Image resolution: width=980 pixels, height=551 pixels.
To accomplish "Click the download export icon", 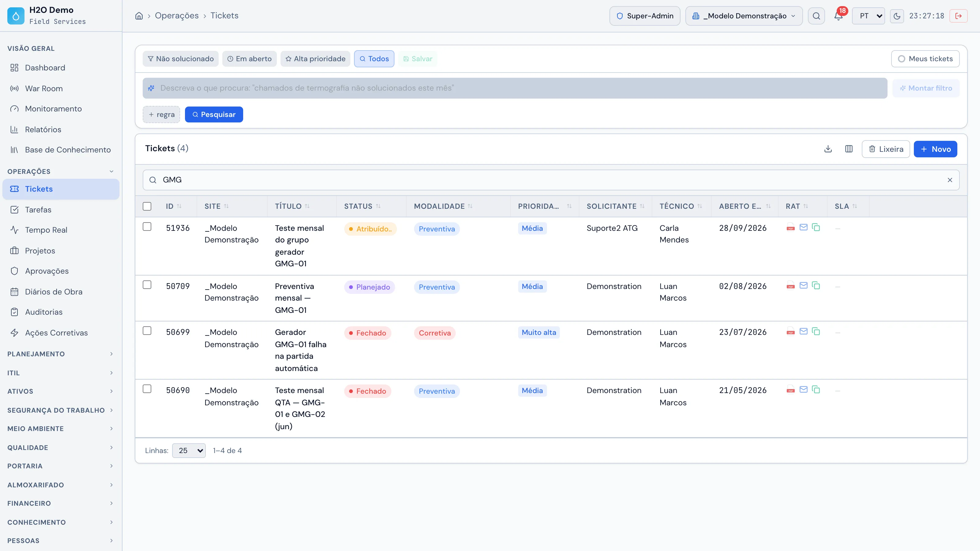I will (x=828, y=149).
